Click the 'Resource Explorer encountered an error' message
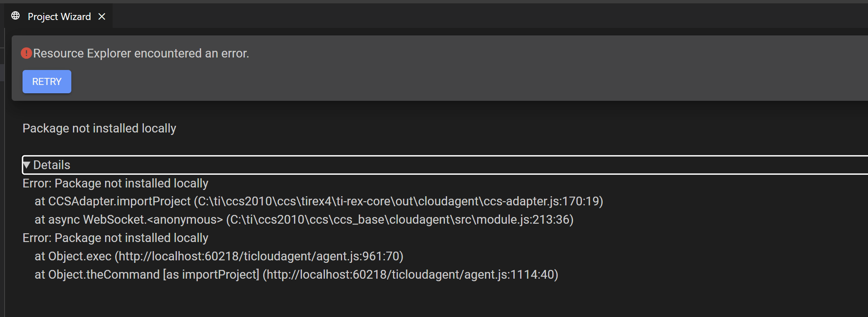Image resolution: width=868 pixels, height=317 pixels. 141,53
